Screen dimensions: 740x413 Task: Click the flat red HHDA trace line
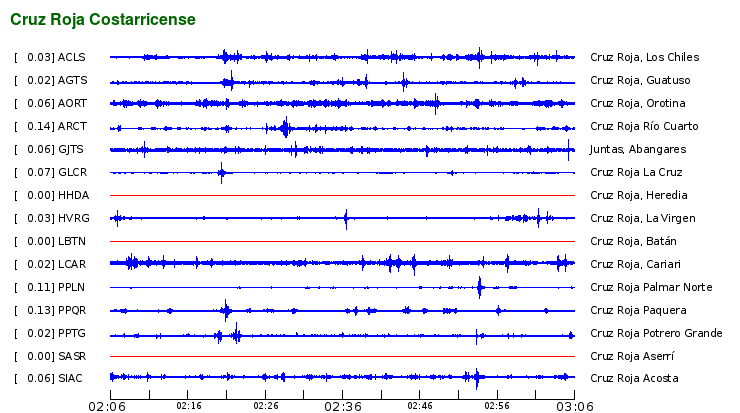(x=342, y=195)
